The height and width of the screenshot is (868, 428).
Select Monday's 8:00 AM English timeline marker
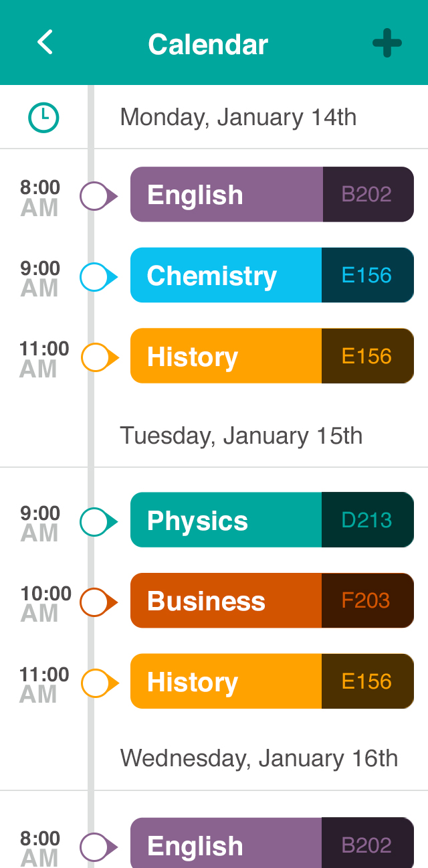96,196
